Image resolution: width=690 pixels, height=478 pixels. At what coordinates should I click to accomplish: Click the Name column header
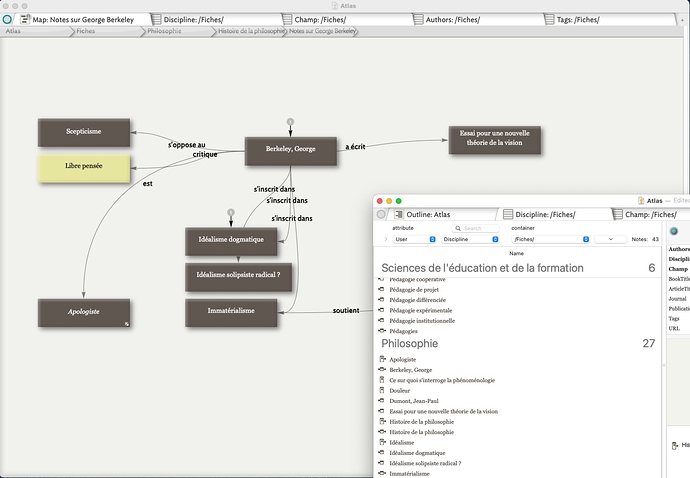516,254
